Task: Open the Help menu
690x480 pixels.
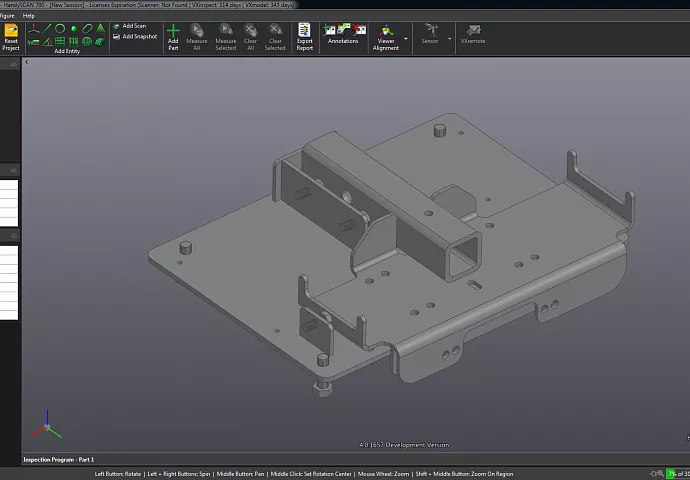Action: (x=29, y=16)
